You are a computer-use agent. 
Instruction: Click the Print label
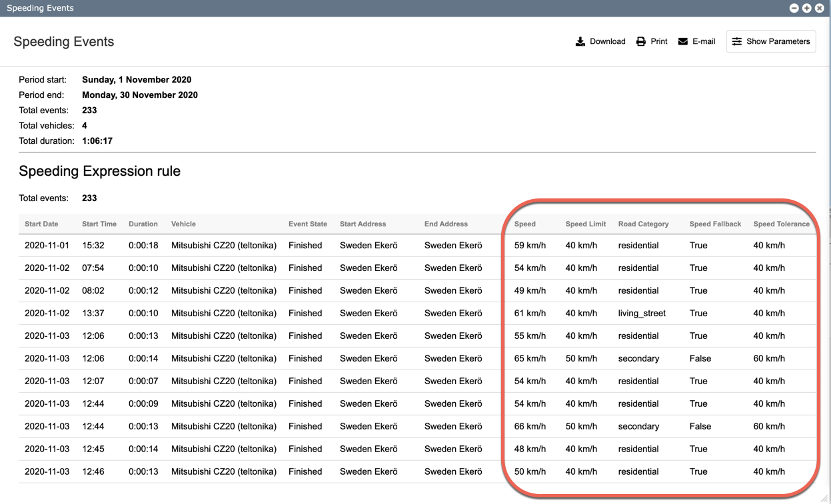pyautogui.click(x=659, y=41)
